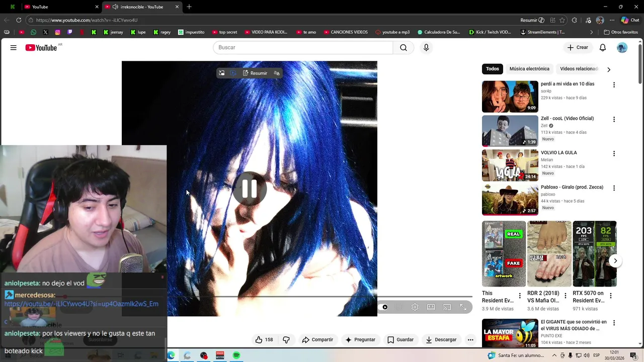This screenshot has height=362, width=644.
Task: Open options for Zell cooL video
Action: (x=614, y=119)
